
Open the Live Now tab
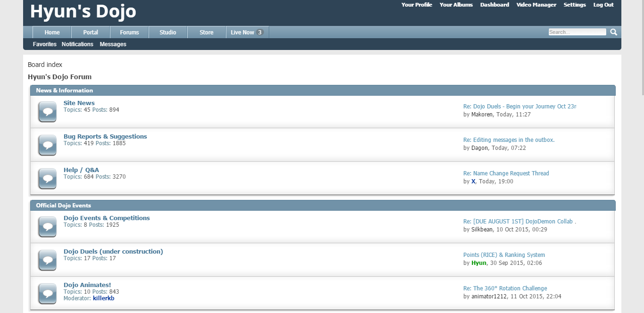click(x=248, y=32)
